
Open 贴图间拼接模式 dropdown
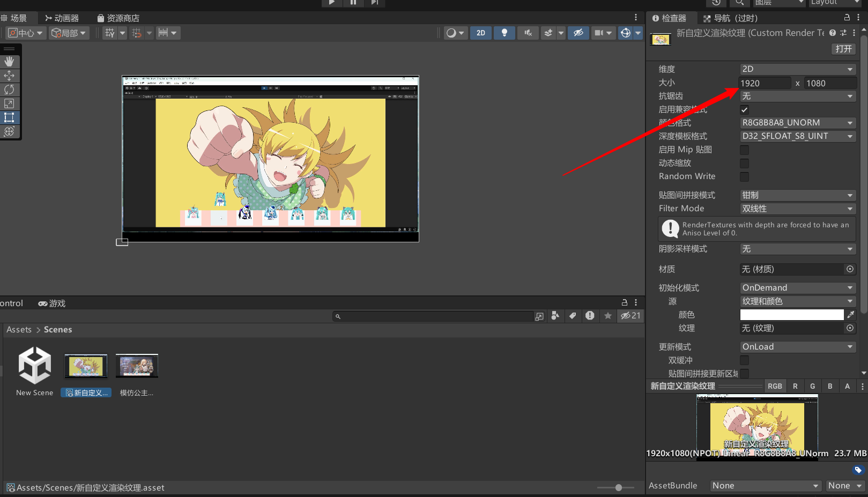(798, 195)
